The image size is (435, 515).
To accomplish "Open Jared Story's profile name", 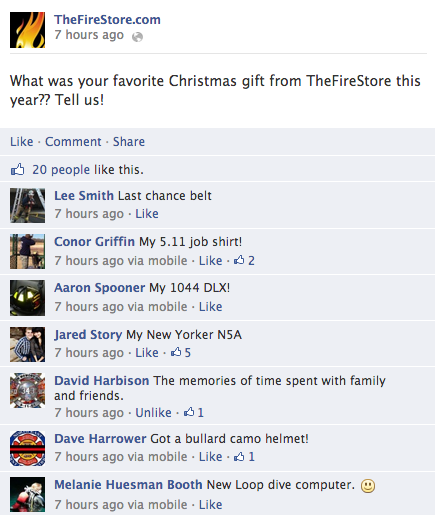I will tap(88, 334).
